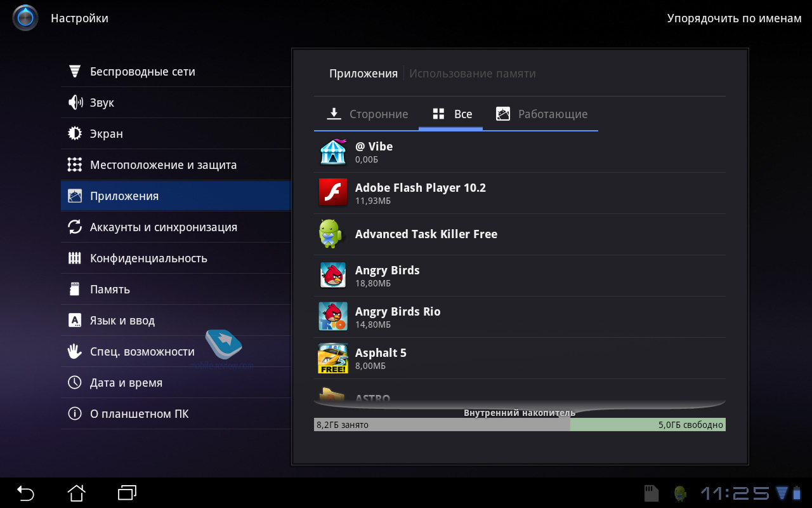Viewport: 812px width, 508px height.
Task: Tap the Advanced Task Killer android icon
Action: click(x=331, y=234)
